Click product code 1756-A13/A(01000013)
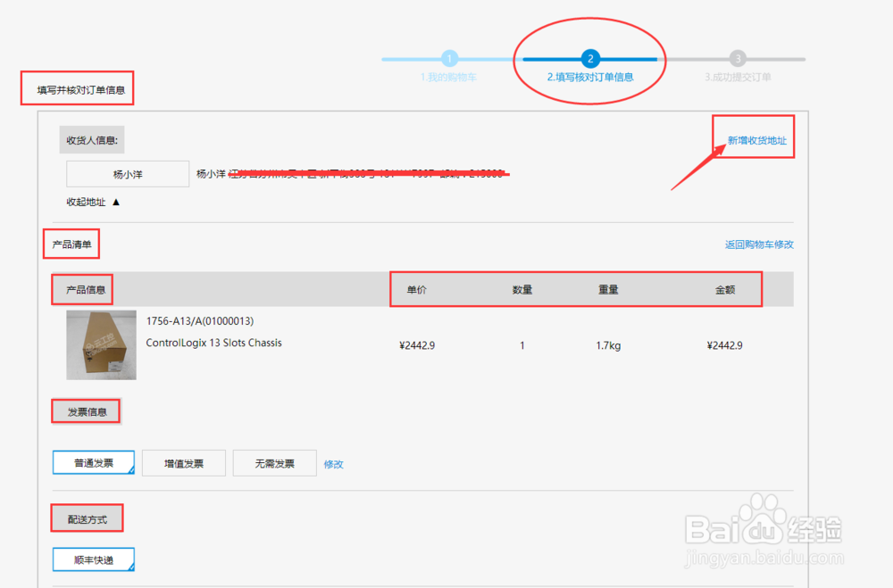This screenshot has width=893, height=588. (200, 321)
